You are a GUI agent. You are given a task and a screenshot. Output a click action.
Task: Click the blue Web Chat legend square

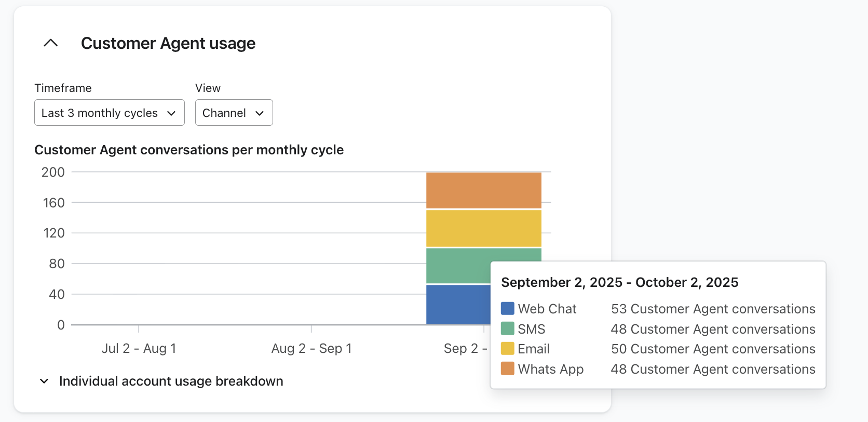(507, 309)
